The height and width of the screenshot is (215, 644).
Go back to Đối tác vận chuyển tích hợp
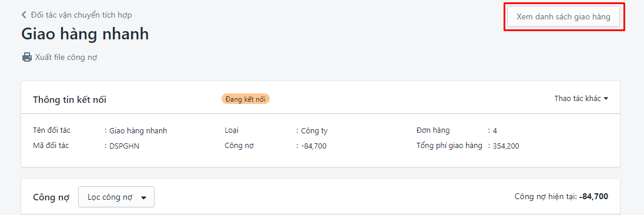click(x=81, y=15)
